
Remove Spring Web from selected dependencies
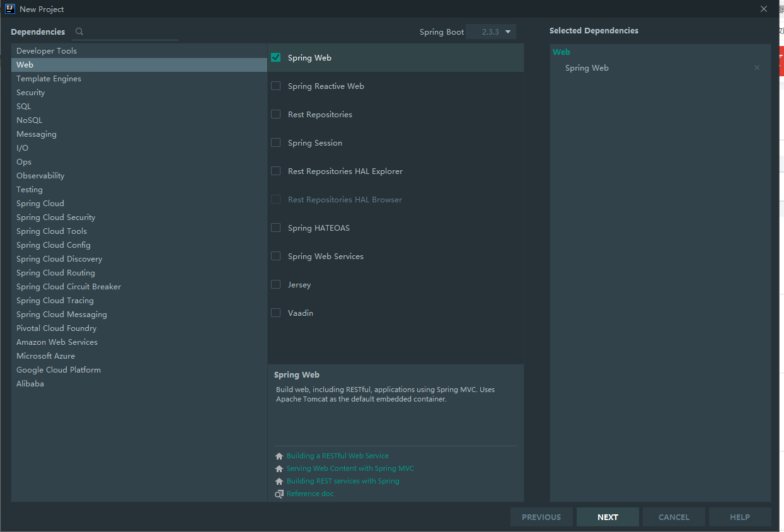click(757, 67)
